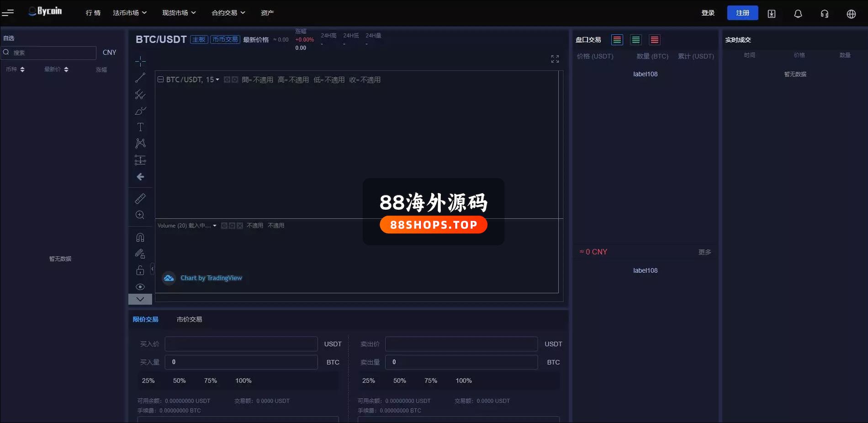The image size is (868, 423).
Task: Toggle magnet mode on chart
Action: 140,238
